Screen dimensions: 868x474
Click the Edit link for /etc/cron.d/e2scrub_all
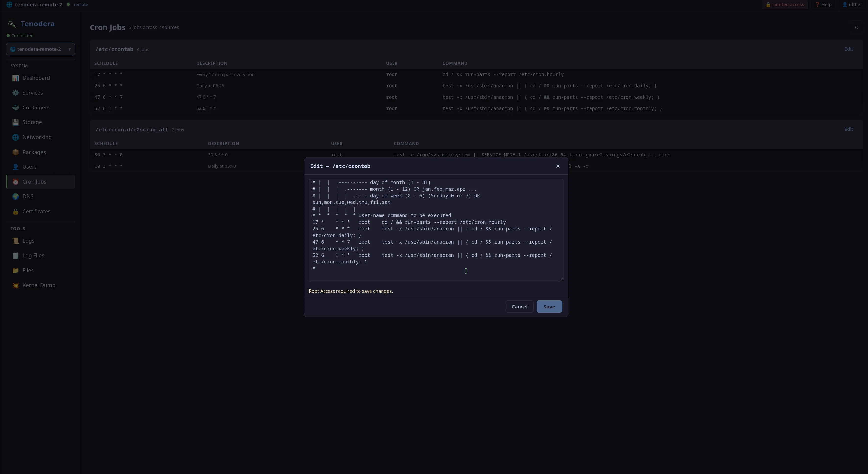pyautogui.click(x=848, y=130)
